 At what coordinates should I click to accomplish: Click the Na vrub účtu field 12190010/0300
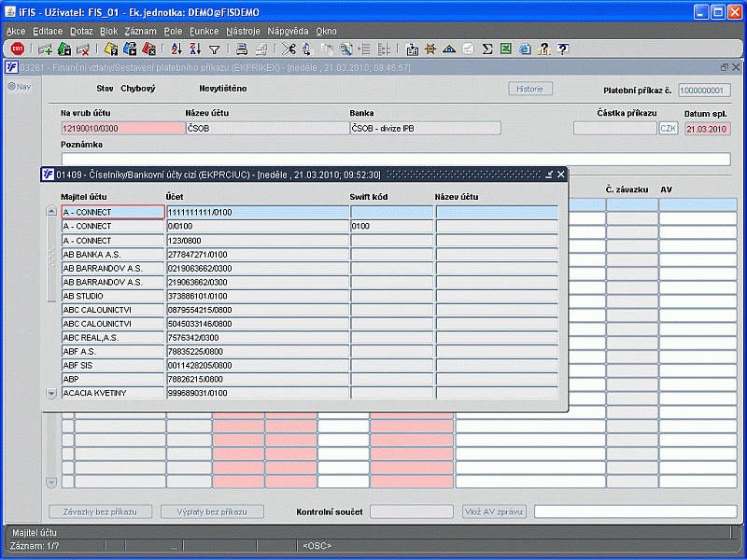point(123,129)
